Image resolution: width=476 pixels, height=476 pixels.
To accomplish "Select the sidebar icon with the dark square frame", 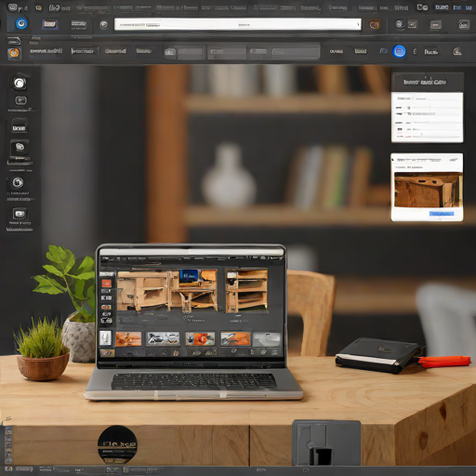I will 20,147.
